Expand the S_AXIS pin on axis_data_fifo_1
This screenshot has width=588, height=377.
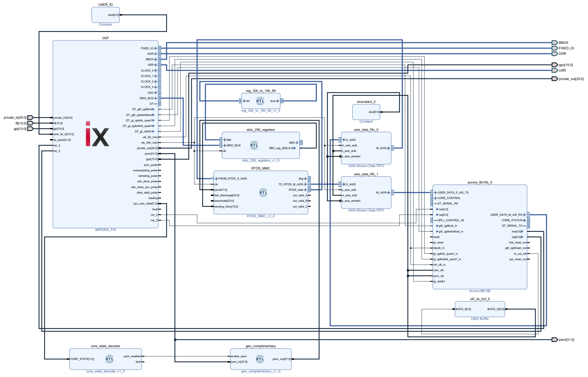(x=343, y=184)
